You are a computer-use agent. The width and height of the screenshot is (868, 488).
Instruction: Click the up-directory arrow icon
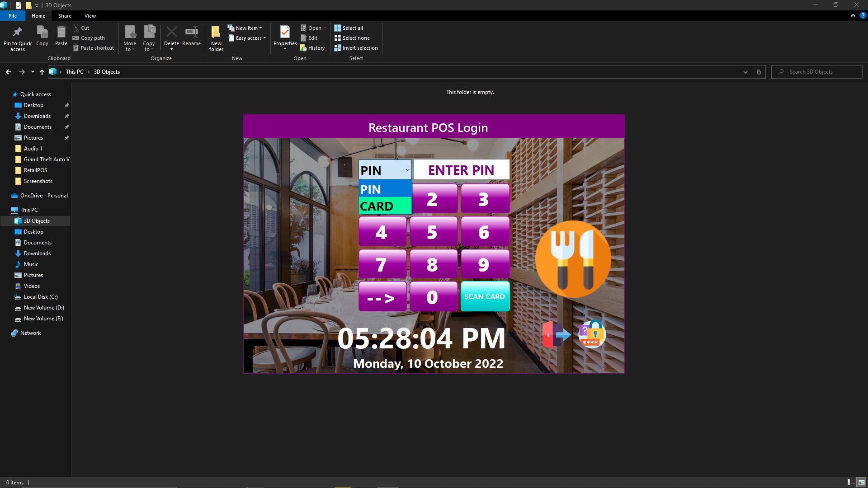pyautogui.click(x=42, y=72)
